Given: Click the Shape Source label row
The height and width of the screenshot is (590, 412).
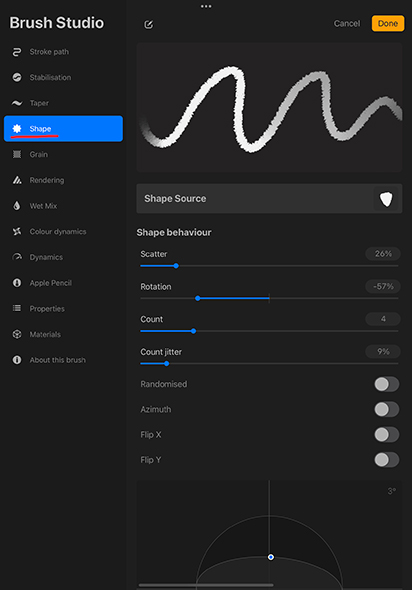Looking at the screenshot, I should click(x=269, y=199).
